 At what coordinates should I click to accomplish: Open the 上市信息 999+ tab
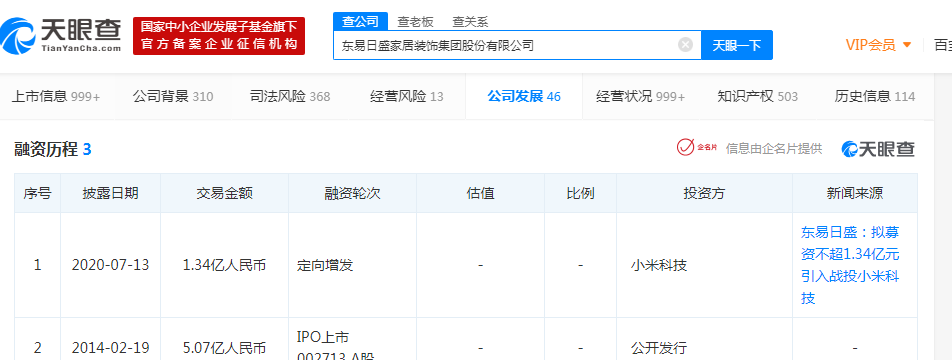click(56, 96)
